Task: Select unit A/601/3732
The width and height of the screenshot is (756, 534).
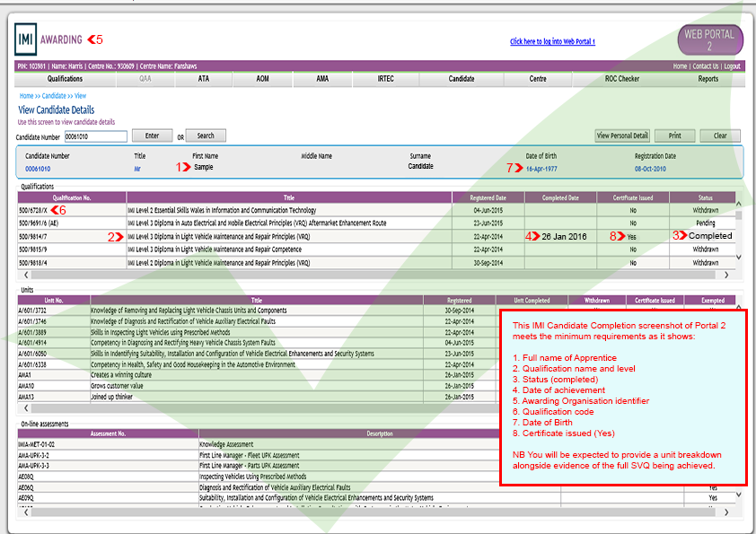Action: (31, 311)
